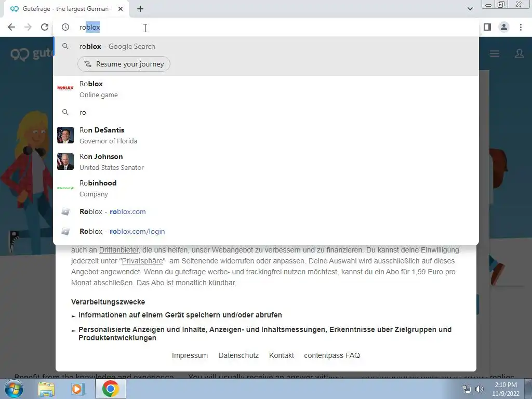This screenshot has width=532, height=399.
Task: Click the Ron Johnson portrait thumbnail
Action: (65, 162)
